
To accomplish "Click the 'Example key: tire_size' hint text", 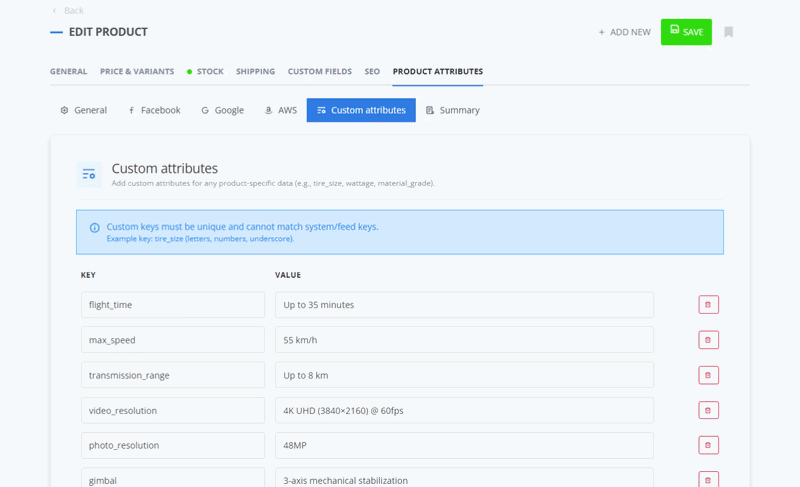I will coord(200,239).
